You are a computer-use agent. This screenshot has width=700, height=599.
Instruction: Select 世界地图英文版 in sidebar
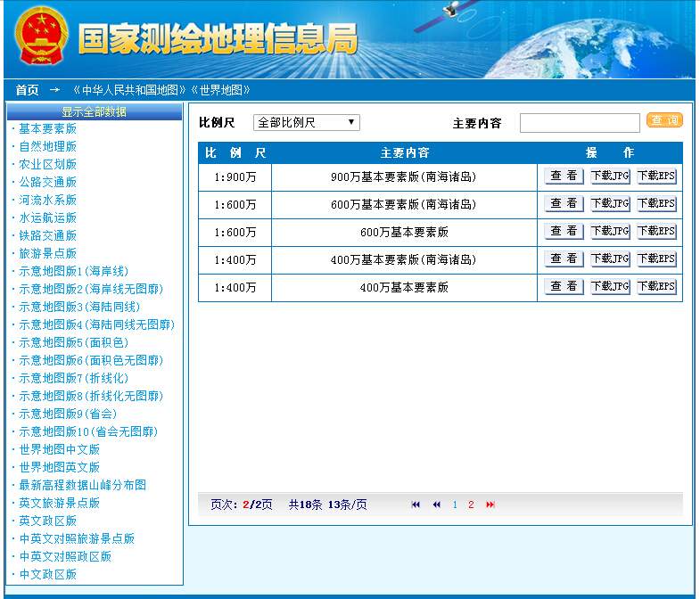pos(60,468)
